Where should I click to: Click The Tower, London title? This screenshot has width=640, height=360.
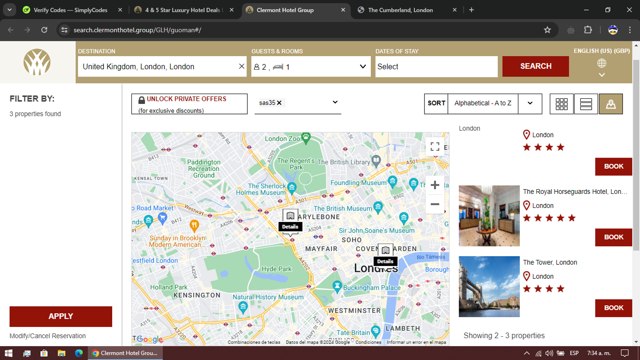click(x=550, y=262)
